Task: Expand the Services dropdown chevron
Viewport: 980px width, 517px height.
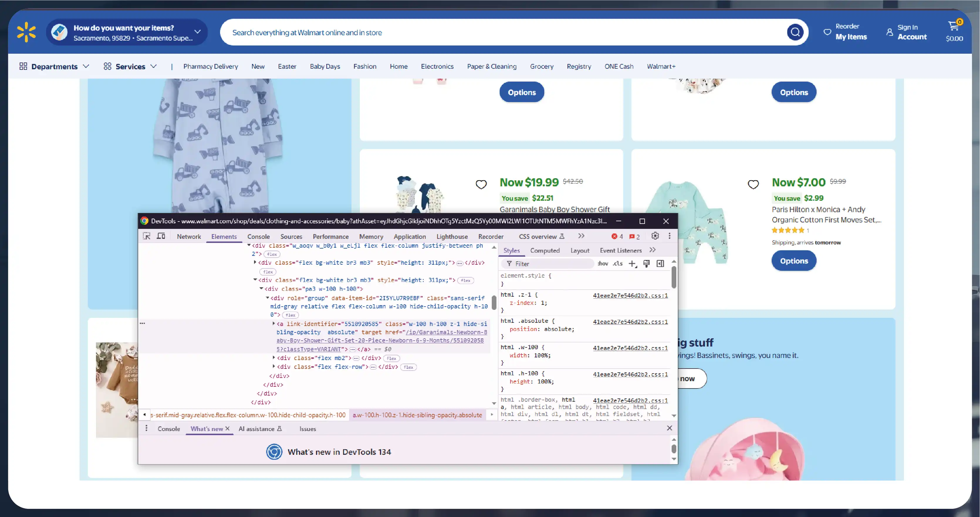Action: click(x=153, y=66)
